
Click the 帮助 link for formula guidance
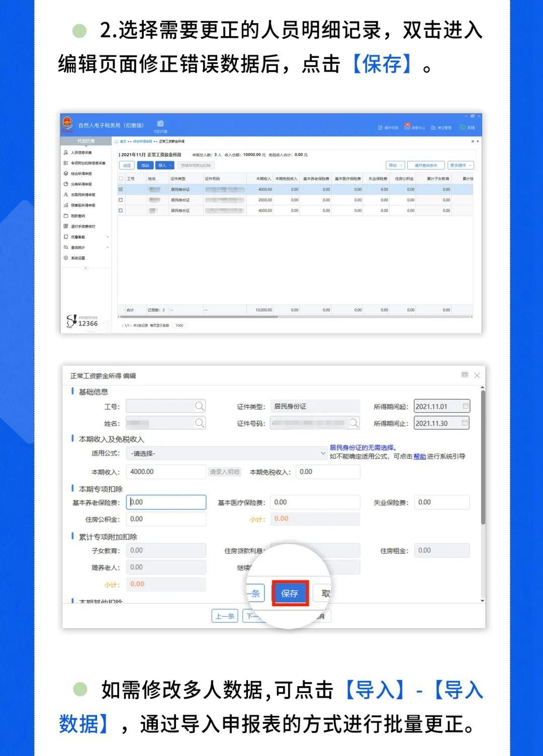click(419, 456)
